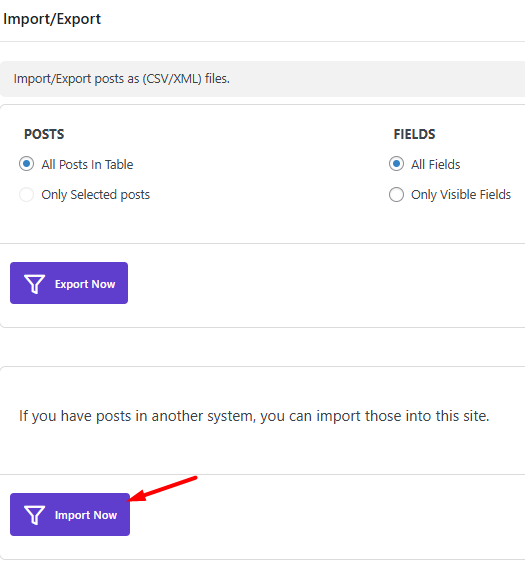
Task: Select the All Fields radio option
Action: pos(396,164)
